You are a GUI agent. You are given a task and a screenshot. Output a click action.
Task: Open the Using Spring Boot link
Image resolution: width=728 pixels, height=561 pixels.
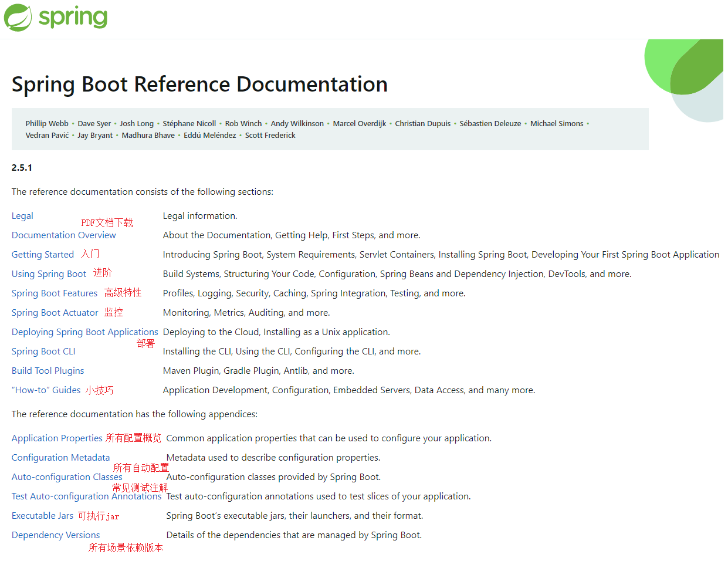click(x=49, y=274)
